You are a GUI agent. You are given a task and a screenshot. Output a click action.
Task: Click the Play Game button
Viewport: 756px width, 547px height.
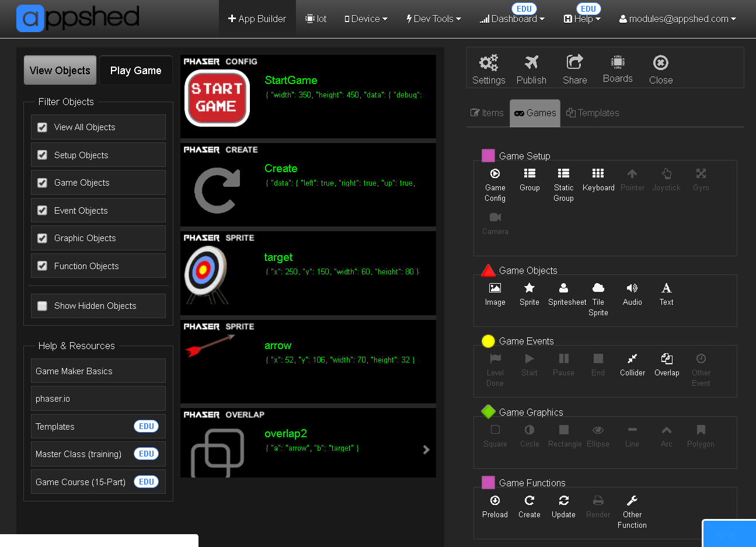pos(136,71)
